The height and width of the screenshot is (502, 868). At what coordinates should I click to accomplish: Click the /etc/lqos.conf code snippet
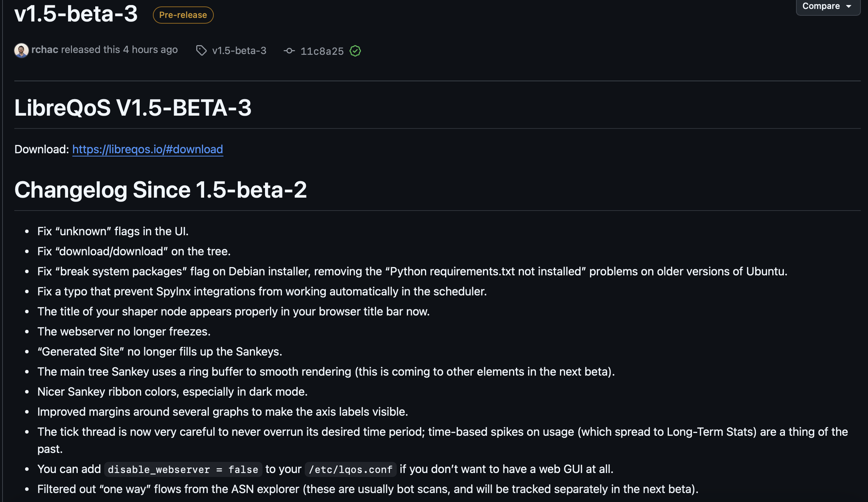351,469
